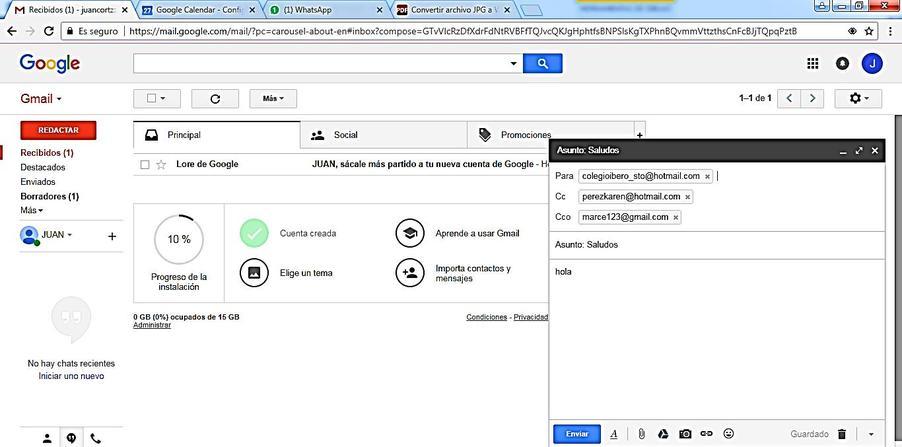Image resolution: width=902 pixels, height=447 pixels.
Task: Click the blue search magnifier button
Action: [x=542, y=63]
